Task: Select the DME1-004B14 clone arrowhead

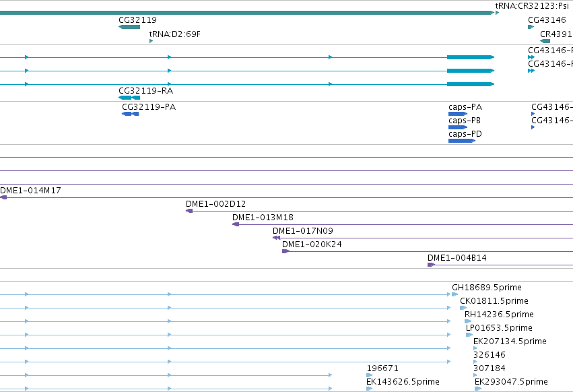Action: pyautogui.click(x=431, y=265)
